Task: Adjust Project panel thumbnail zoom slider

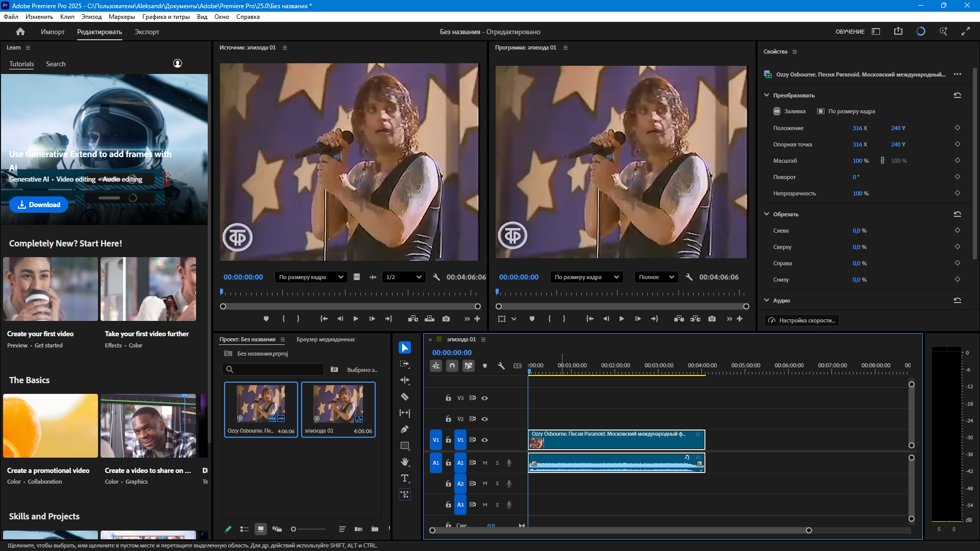Action: 308,529
